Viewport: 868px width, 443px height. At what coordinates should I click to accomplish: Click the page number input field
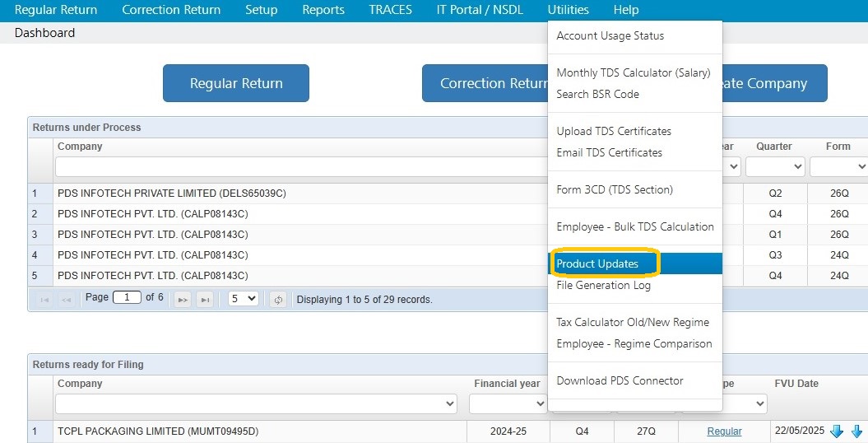point(127,297)
